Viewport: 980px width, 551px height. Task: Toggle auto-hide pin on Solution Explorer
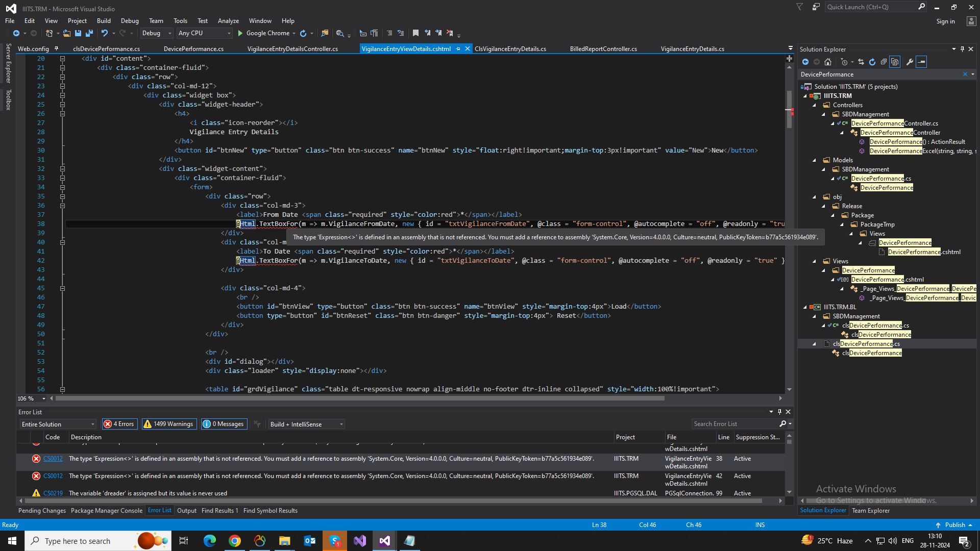963,49
